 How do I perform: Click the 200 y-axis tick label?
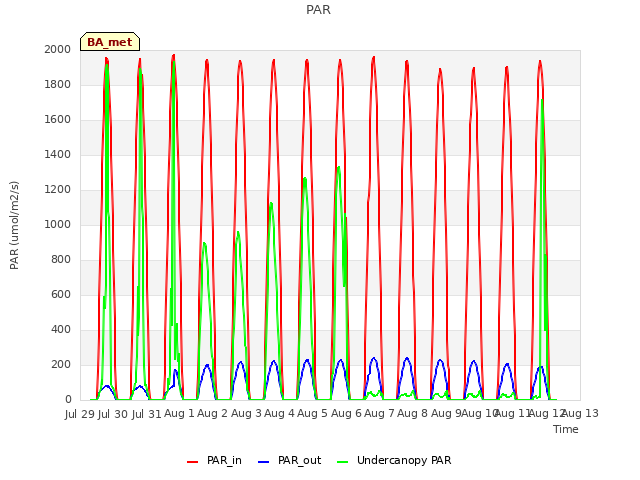tap(61, 365)
